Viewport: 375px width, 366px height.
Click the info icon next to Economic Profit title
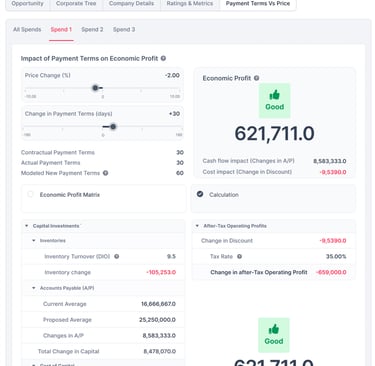pos(256,78)
